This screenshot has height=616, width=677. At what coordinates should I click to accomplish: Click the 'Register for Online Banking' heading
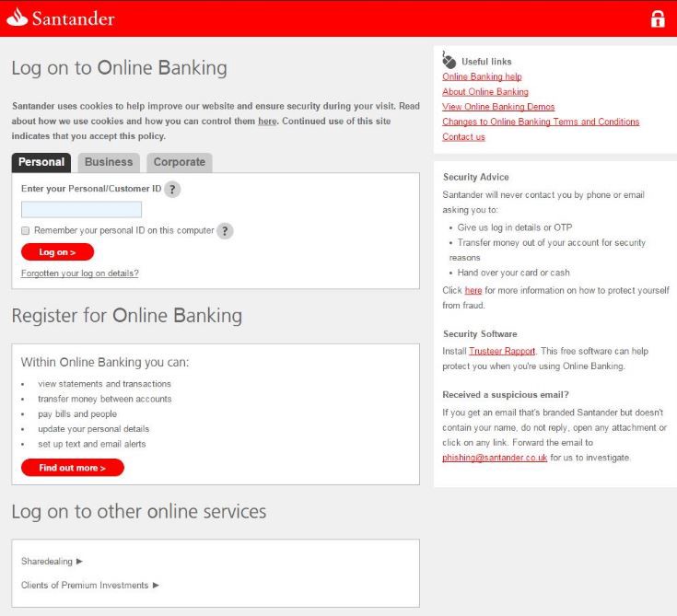point(126,316)
